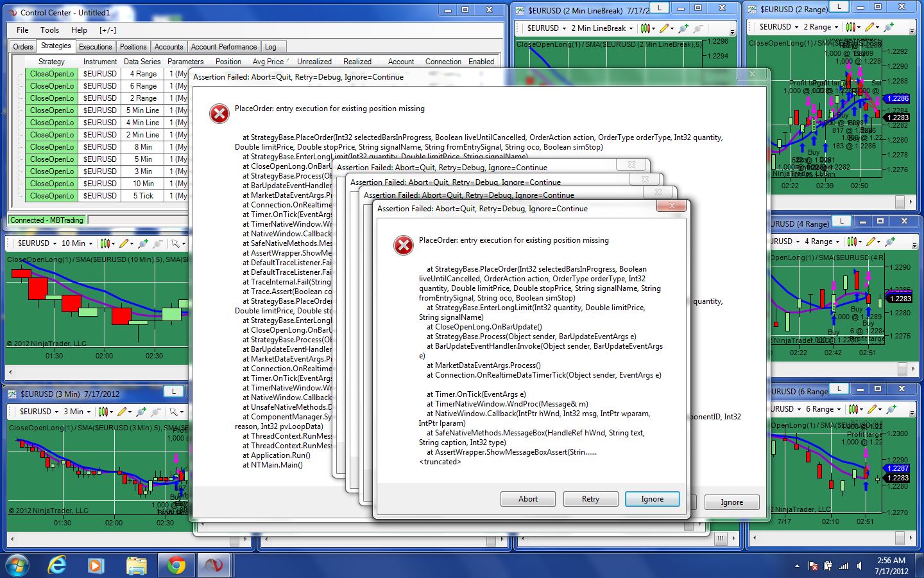924x578 pixels.
Task: Click scroll left arrow on 10 Min chart scrollbar
Action: point(10,371)
